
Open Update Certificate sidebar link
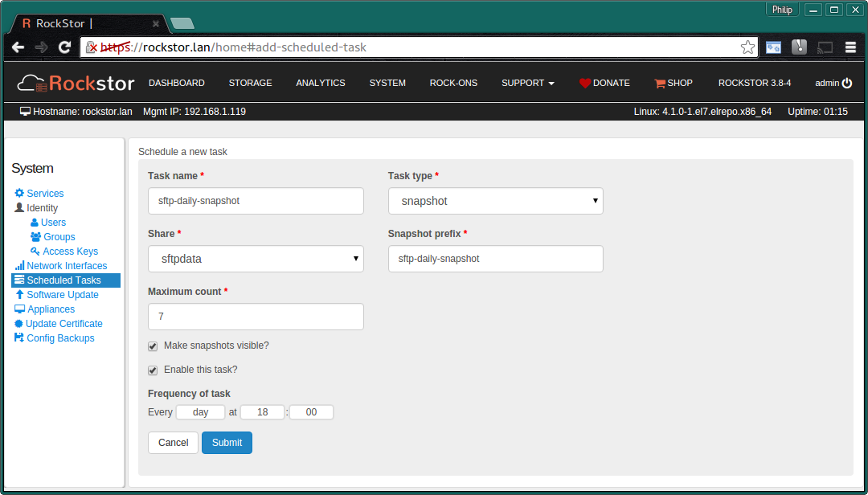pyautogui.click(x=64, y=323)
